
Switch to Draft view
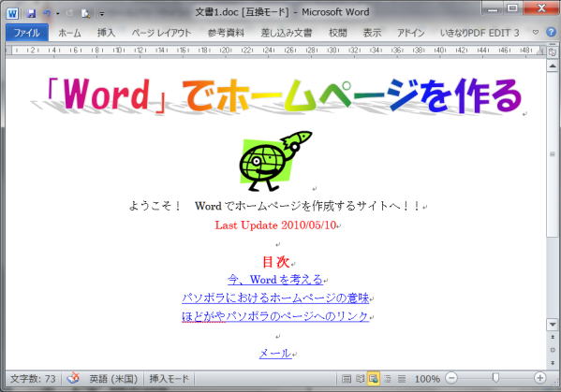(x=402, y=379)
